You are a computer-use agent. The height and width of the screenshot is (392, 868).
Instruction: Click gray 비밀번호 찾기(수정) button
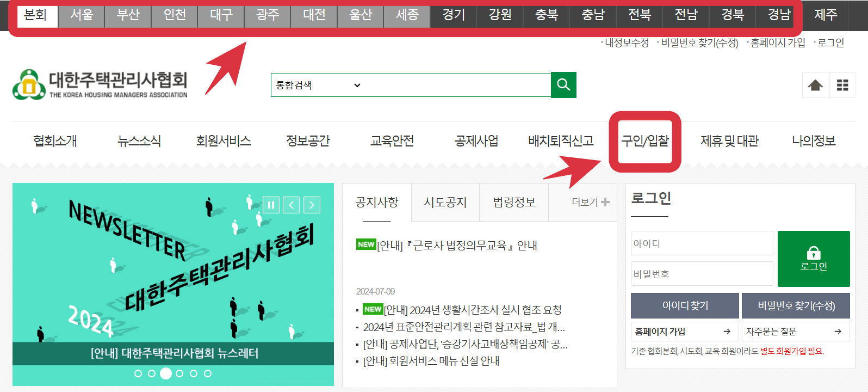(x=796, y=305)
